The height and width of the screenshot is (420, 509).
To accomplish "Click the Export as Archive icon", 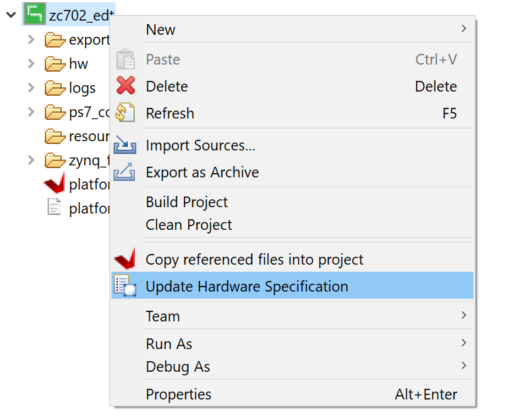I will tap(124, 172).
